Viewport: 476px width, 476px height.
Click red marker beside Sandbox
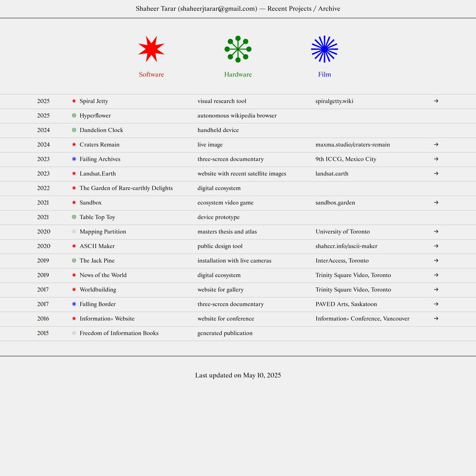[x=74, y=202]
